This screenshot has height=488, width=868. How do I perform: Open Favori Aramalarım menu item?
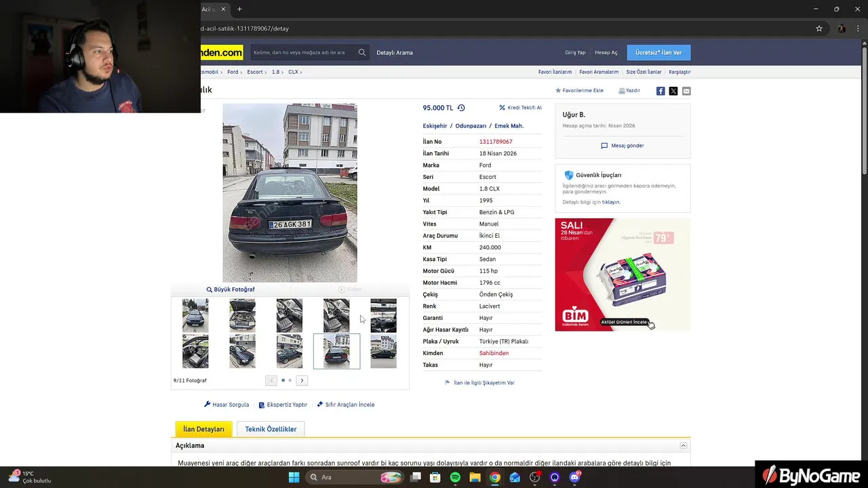[599, 72]
